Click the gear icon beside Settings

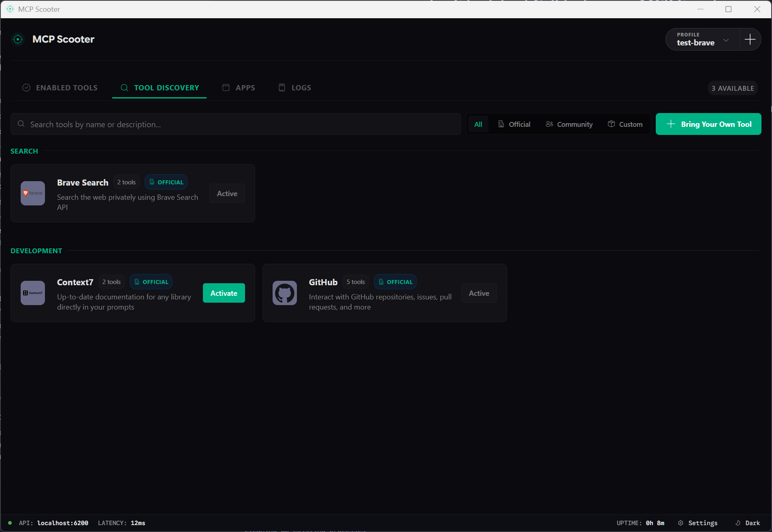(680, 523)
